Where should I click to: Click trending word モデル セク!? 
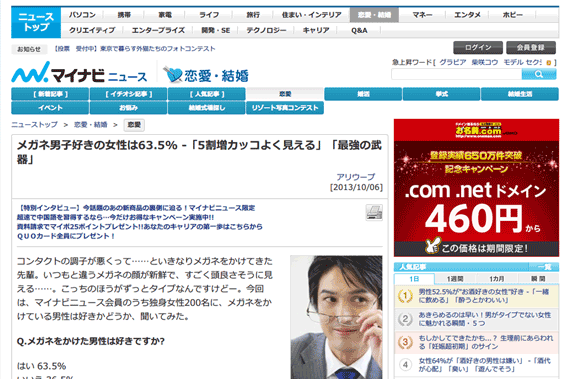pyautogui.click(x=523, y=63)
